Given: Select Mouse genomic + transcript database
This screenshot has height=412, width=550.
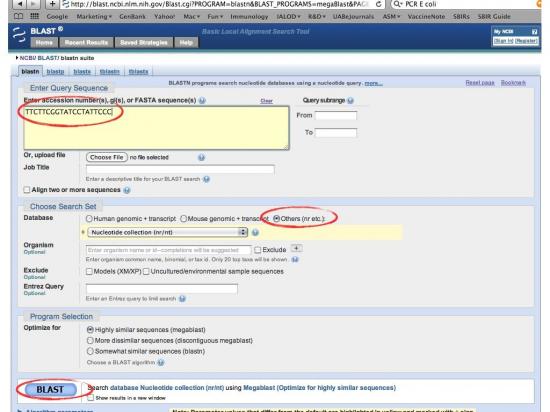Looking at the screenshot, I should pyautogui.click(x=183, y=218).
